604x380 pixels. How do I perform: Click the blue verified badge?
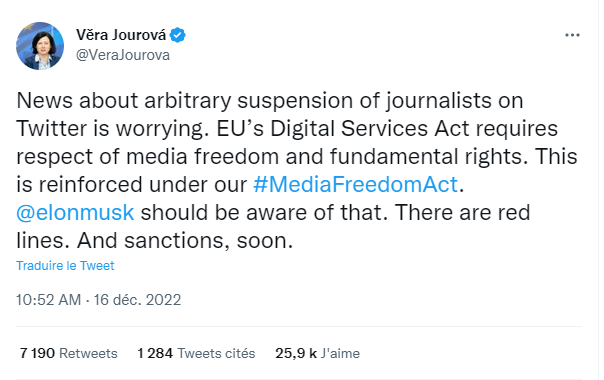click(178, 35)
